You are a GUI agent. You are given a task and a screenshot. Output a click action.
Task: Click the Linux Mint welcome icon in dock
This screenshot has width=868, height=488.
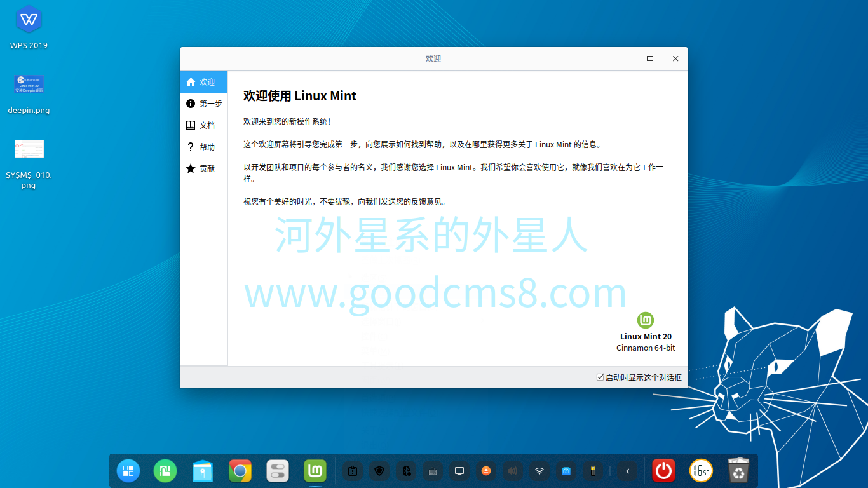tap(315, 471)
